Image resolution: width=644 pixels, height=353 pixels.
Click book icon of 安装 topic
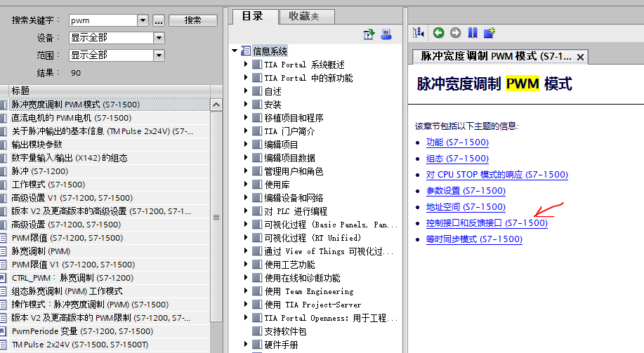[257, 105]
